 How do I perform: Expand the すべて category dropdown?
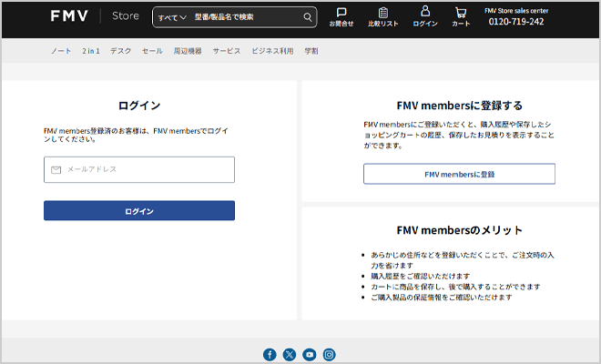pyautogui.click(x=172, y=17)
